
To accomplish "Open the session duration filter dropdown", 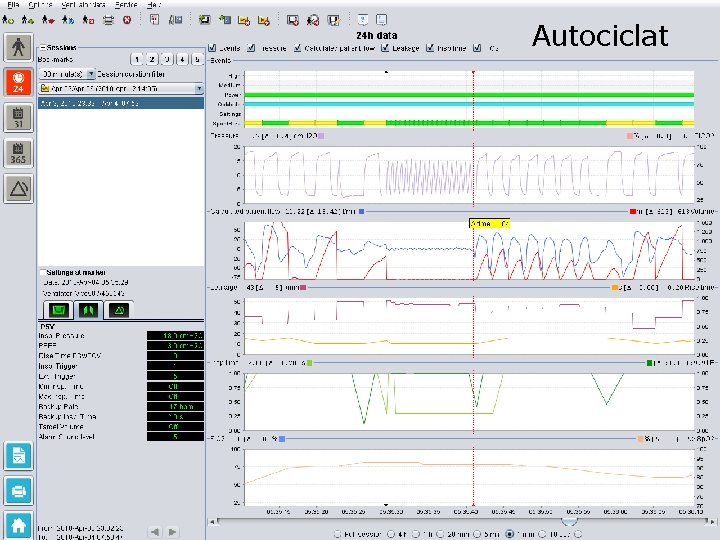I will (x=91, y=74).
